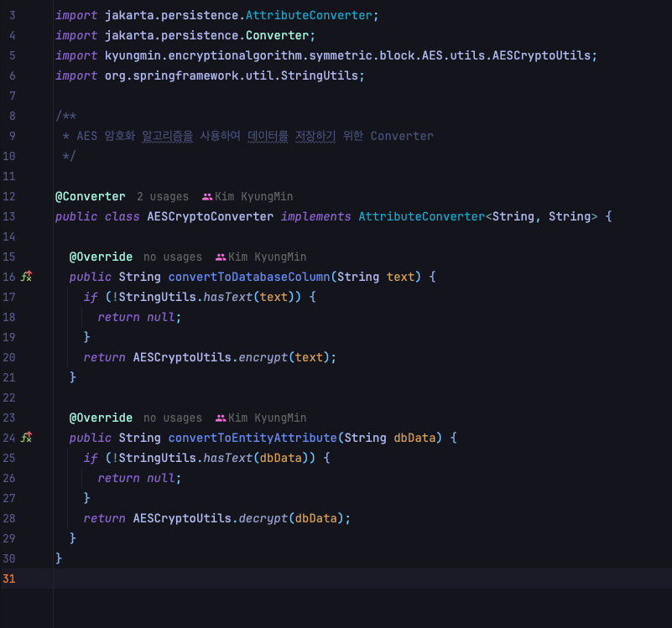Open the '2 usages' hint for AESCryptoConverter
This screenshot has width=672, height=628.
162,195
